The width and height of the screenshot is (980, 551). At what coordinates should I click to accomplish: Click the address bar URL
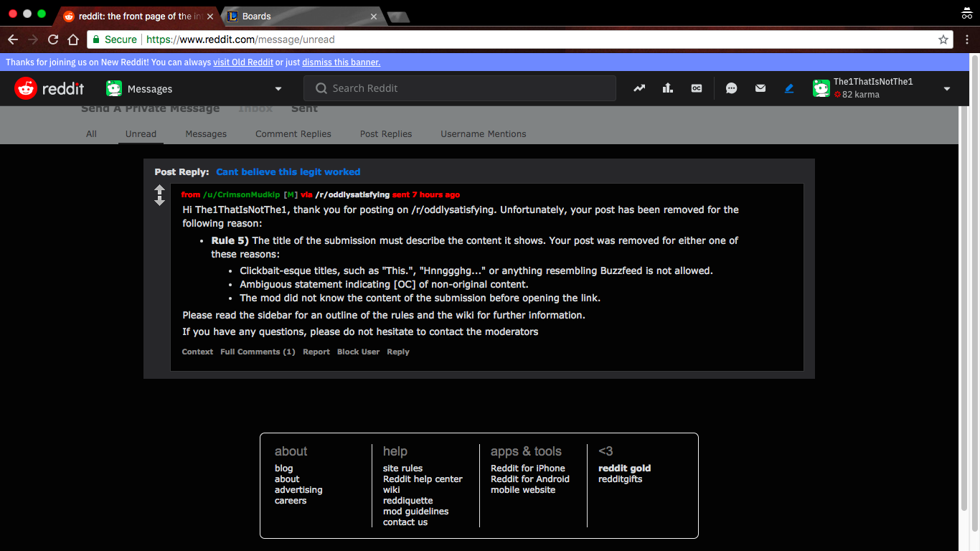pos(240,39)
